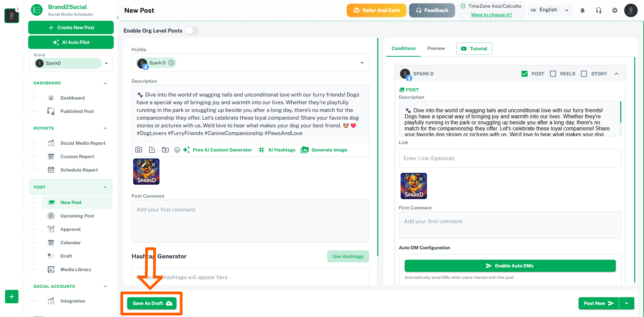Toggle Enable Org Level Posts switch
The image size is (644, 317).
[x=192, y=31]
